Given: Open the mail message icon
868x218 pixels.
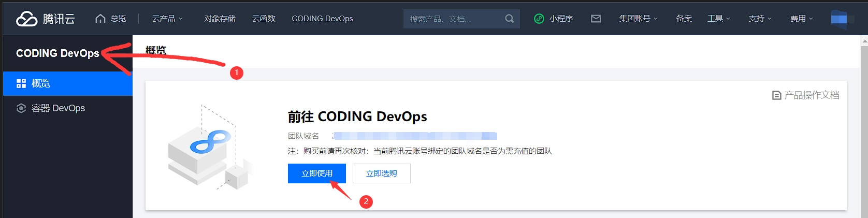Looking at the screenshot, I should click(596, 19).
